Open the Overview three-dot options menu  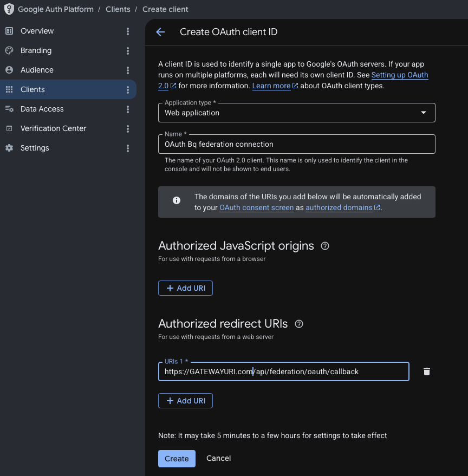pyautogui.click(x=128, y=31)
